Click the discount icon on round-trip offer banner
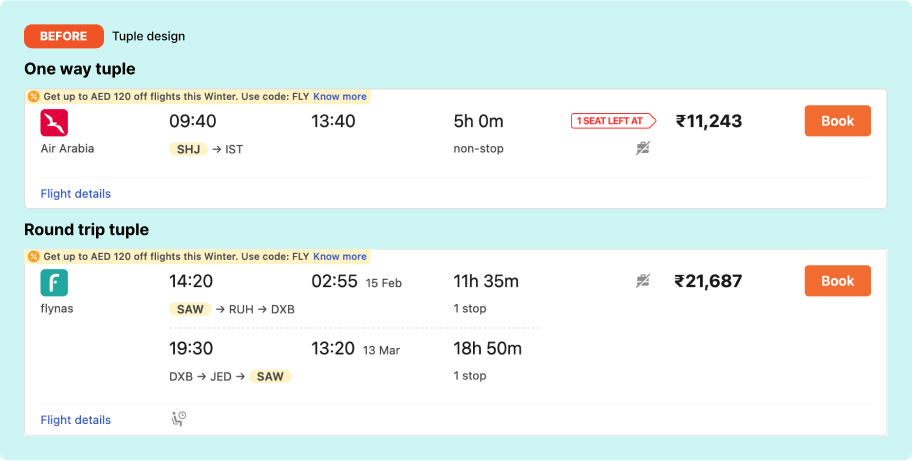The width and height of the screenshot is (912, 461). (x=34, y=257)
